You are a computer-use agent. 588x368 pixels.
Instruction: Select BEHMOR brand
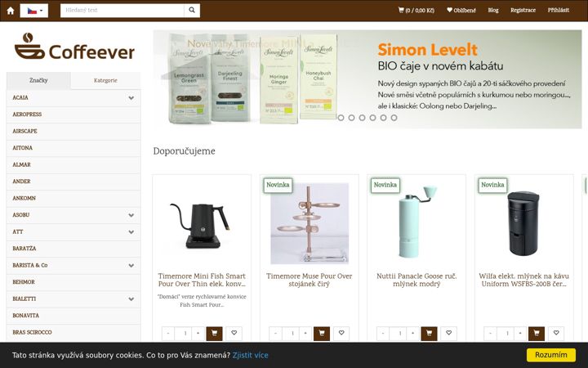73,282
